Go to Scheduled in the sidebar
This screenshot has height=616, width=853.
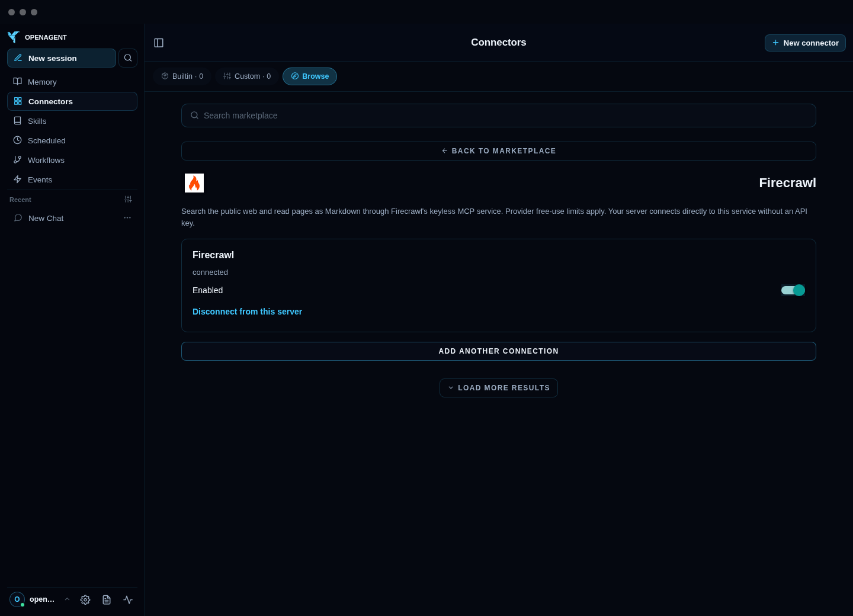point(72,140)
